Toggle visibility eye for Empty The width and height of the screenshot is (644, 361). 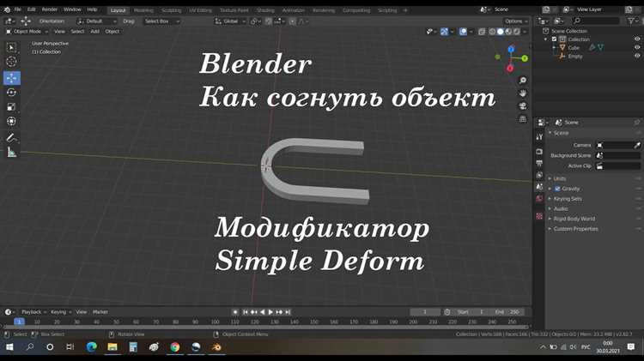pos(637,57)
